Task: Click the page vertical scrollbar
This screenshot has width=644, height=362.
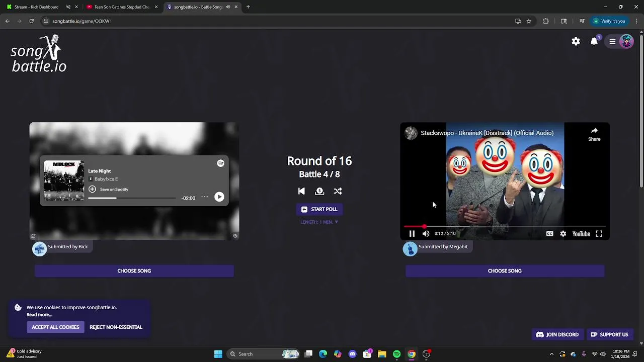Action: click(641, 111)
